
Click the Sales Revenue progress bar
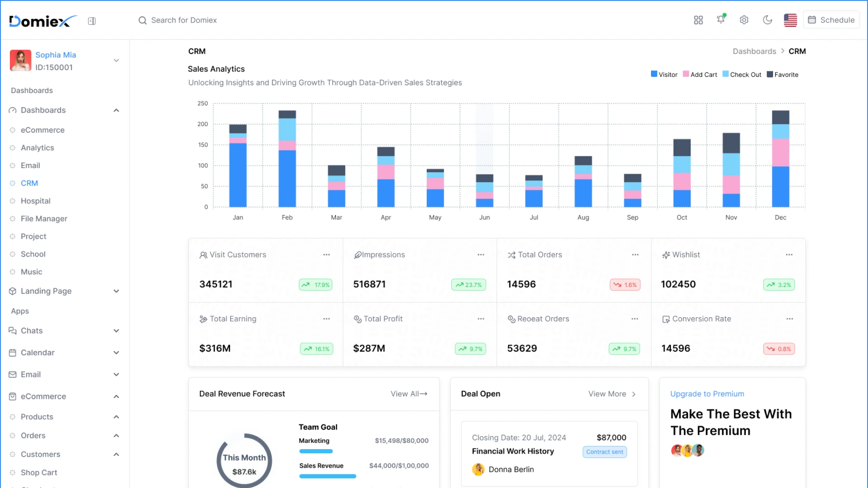tap(328, 476)
